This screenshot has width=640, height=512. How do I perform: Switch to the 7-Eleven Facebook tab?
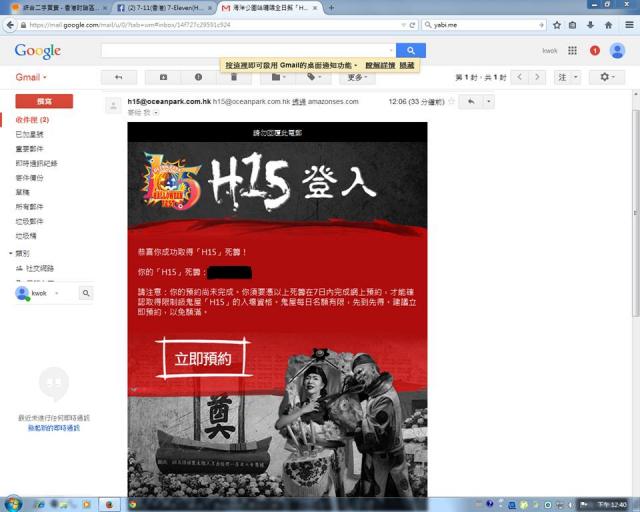(164, 8)
